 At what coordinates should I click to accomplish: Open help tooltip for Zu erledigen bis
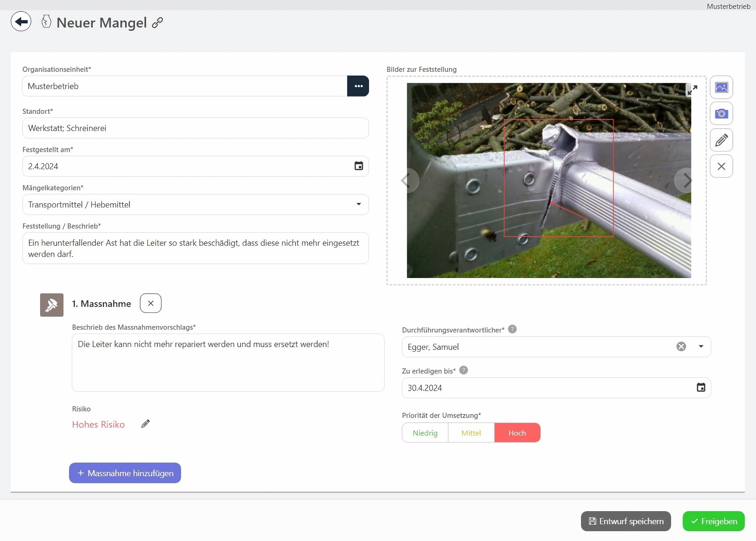pos(463,370)
